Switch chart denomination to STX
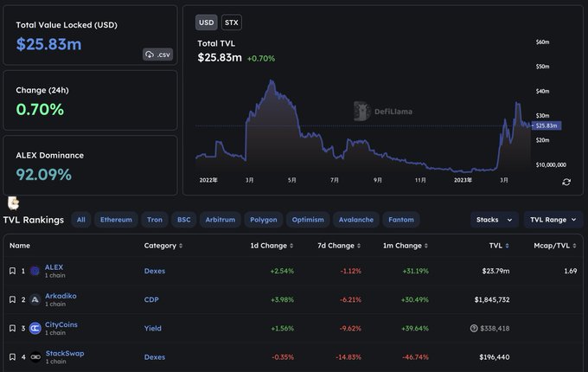The image size is (588, 372). click(x=232, y=22)
